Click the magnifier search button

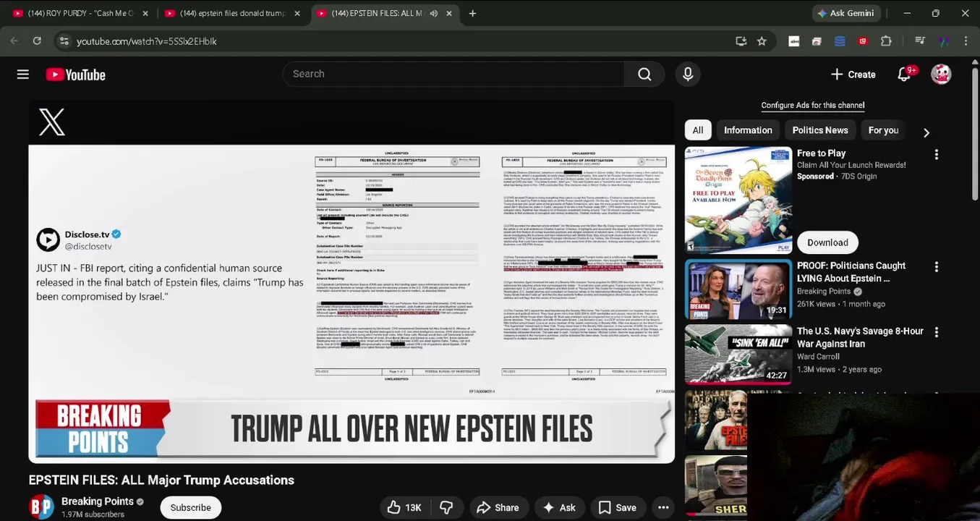click(x=644, y=74)
